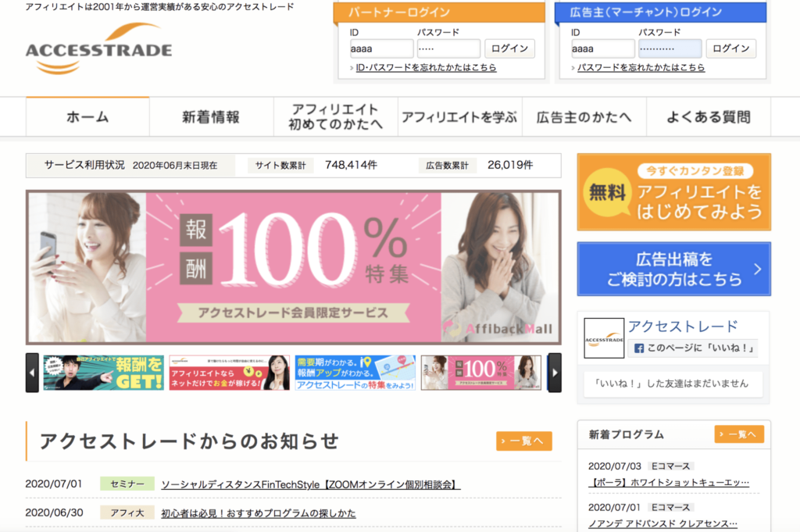Image resolution: width=800 pixels, height=532 pixels.
Task: Open the ID・パスワードを忘れたかた link
Action: pyautogui.click(x=426, y=67)
